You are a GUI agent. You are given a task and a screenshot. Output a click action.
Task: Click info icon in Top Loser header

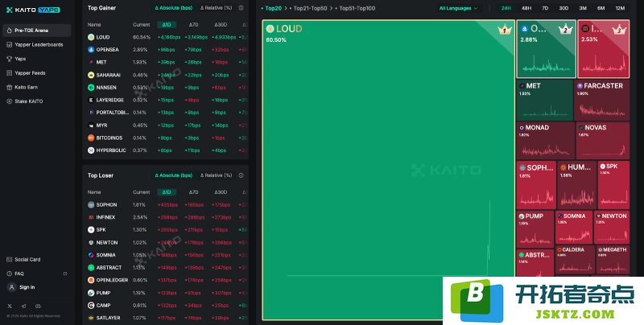pyautogui.click(x=241, y=175)
